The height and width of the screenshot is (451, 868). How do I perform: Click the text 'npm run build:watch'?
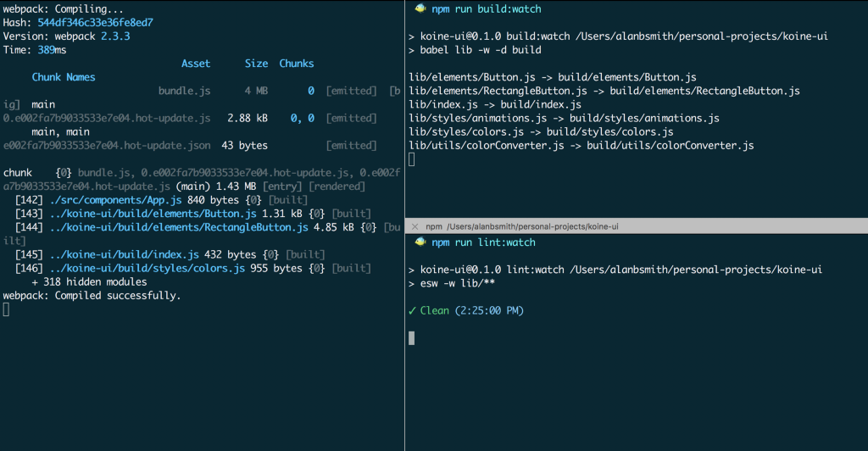(486, 8)
